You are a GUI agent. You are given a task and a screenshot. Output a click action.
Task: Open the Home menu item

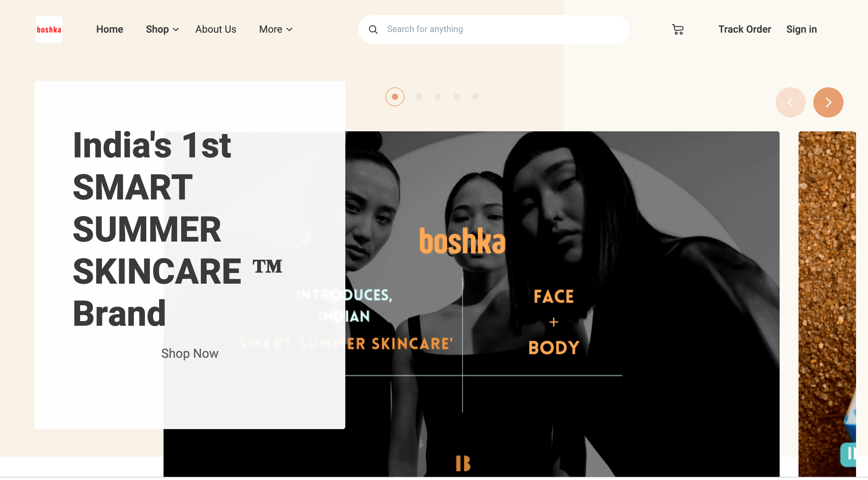click(x=109, y=29)
